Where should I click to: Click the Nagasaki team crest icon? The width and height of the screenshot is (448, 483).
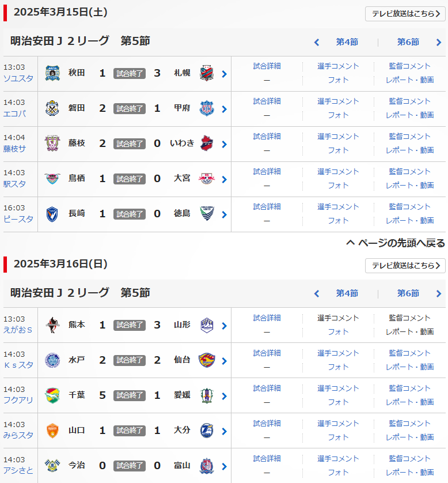52,214
